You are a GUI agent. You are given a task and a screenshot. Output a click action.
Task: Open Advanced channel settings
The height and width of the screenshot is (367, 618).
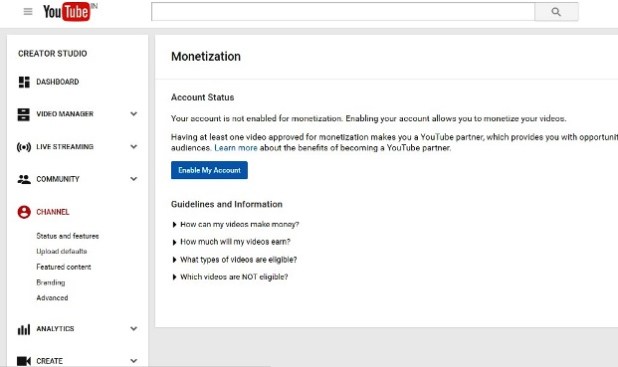[52, 298]
